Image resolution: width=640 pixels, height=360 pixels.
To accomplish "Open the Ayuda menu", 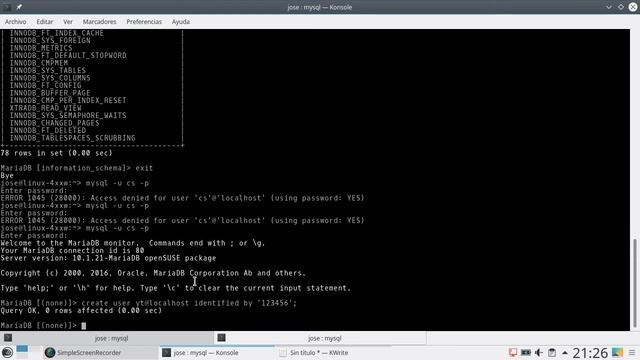I will click(x=180, y=22).
